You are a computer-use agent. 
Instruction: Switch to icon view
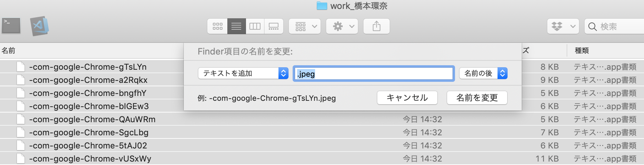pyautogui.click(x=218, y=26)
